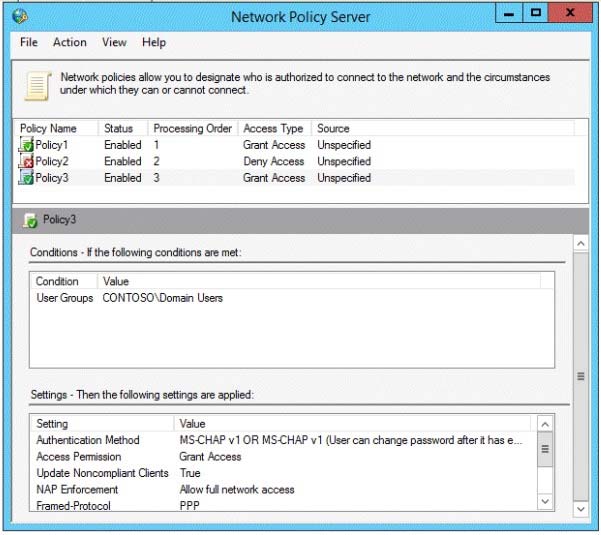Open the View menu
Viewport: 601px width, 535px height.
click(x=114, y=42)
